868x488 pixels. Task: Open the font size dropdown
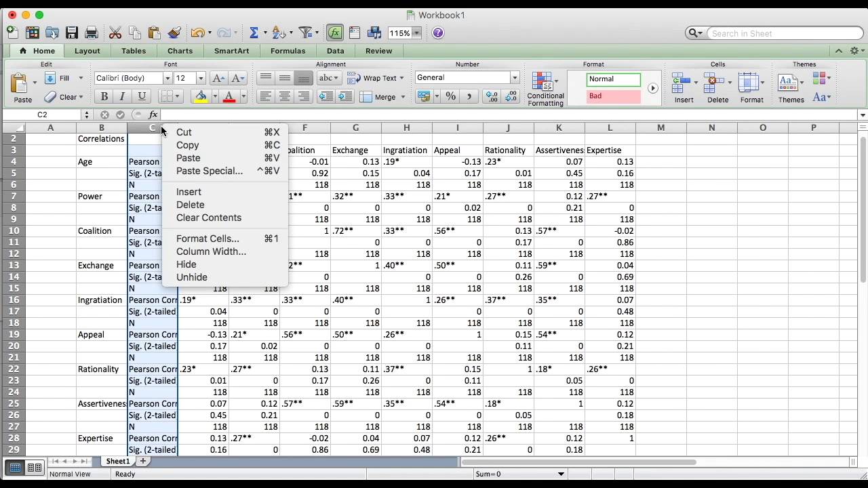click(201, 78)
